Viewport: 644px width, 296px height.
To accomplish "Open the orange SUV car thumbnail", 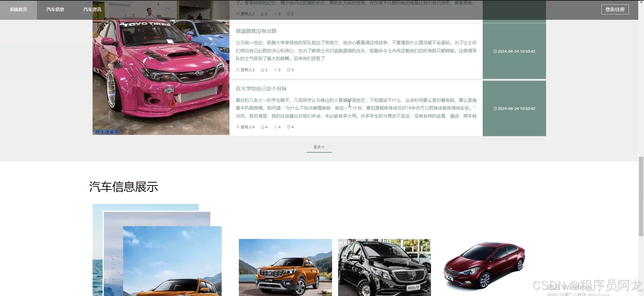I will (285, 267).
